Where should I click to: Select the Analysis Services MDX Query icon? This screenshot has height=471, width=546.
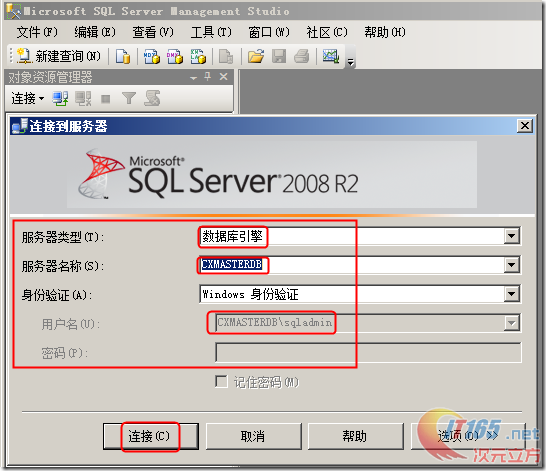[x=152, y=56]
